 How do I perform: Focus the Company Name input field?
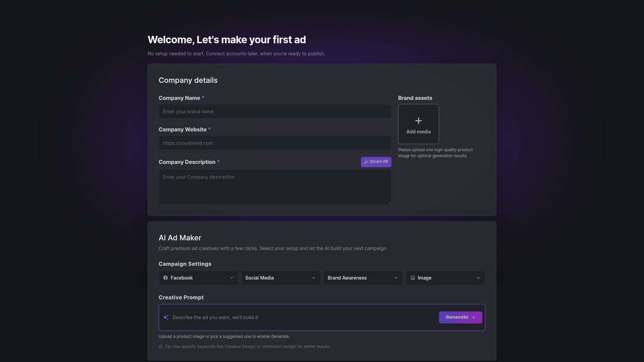275,111
